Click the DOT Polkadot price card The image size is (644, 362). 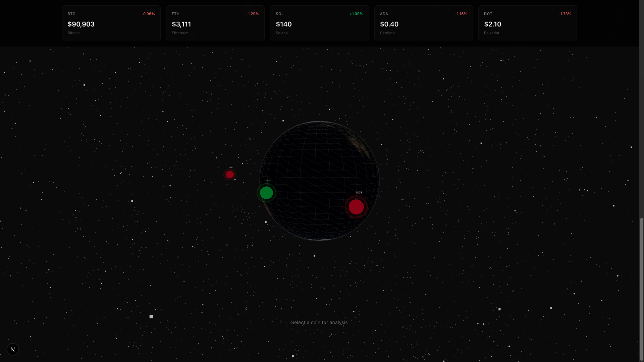tap(527, 23)
